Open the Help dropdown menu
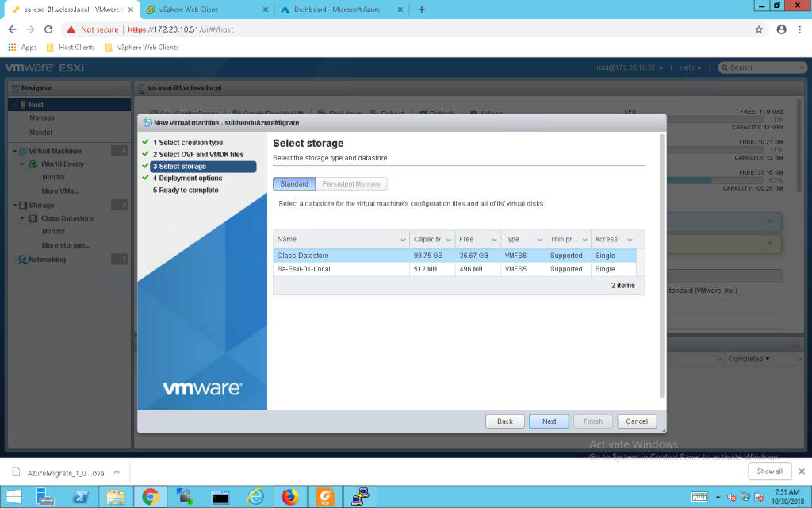 tap(690, 68)
